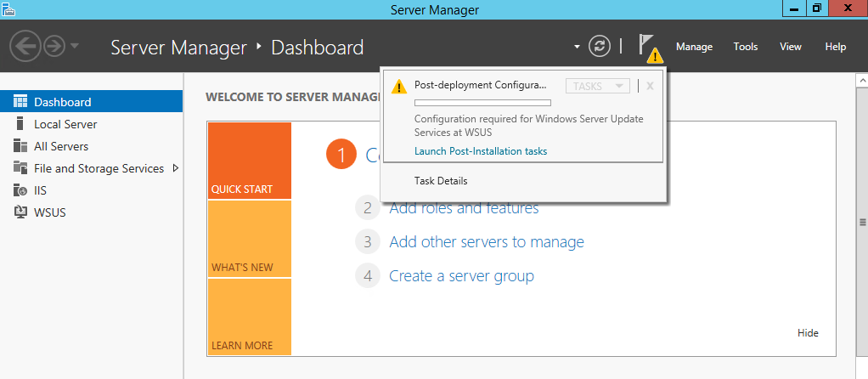The height and width of the screenshot is (379, 868).
Task: Click Server Manager in breadcrumb header
Action: 179,47
